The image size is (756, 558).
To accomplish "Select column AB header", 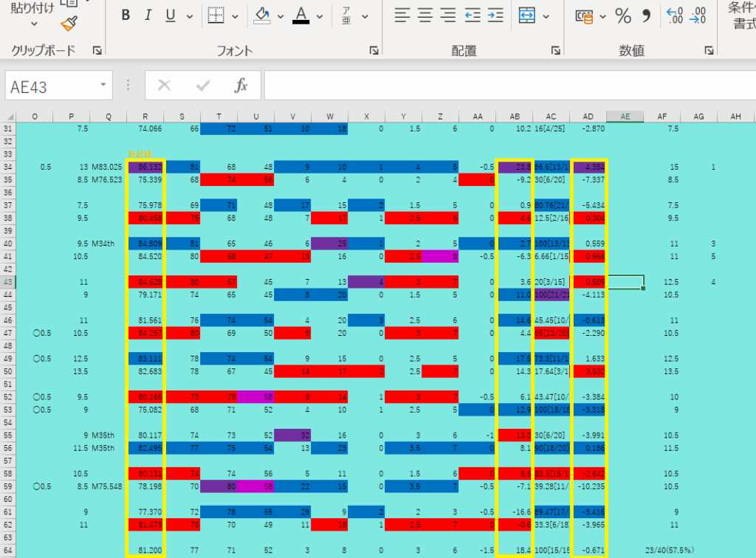I will click(515, 117).
